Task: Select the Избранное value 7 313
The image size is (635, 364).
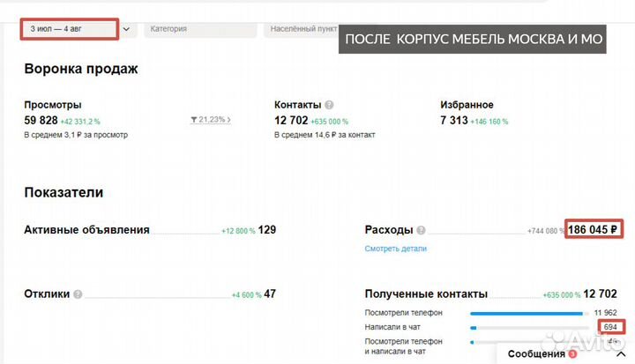Action: click(454, 120)
